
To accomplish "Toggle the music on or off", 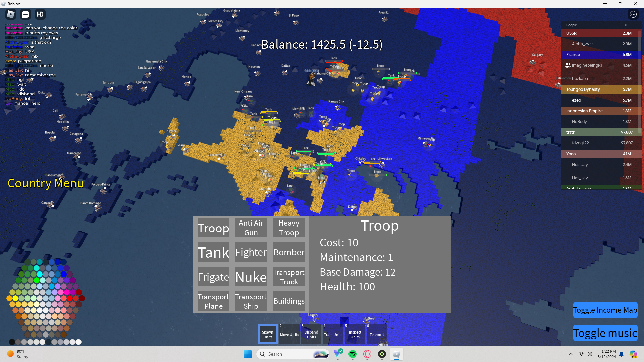I will point(605,333).
